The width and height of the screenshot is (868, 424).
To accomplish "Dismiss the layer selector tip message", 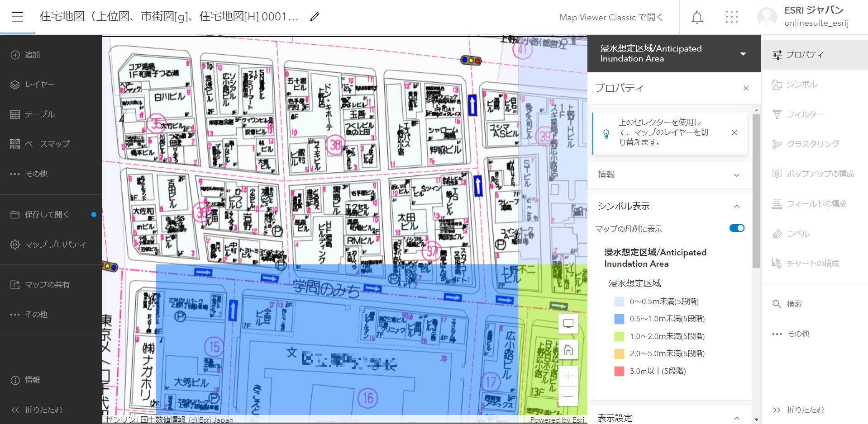I will pyautogui.click(x=734, y=132).
